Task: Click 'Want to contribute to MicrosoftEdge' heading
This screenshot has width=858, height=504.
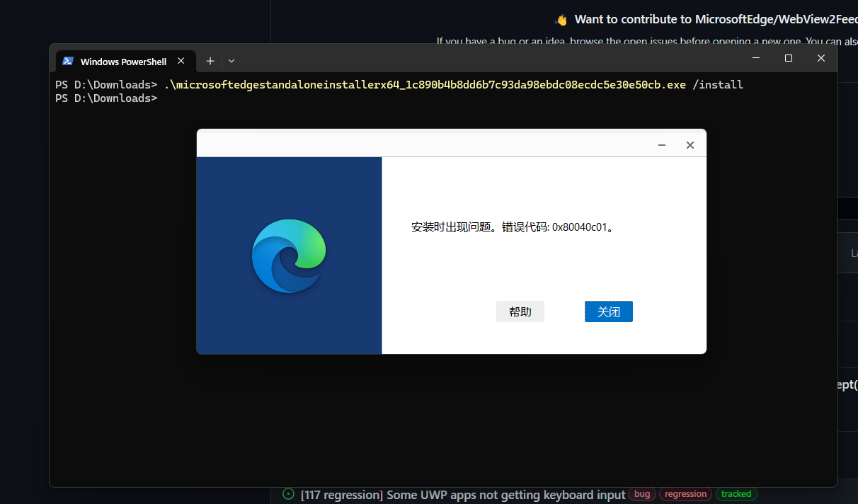Action: [716, 19]
